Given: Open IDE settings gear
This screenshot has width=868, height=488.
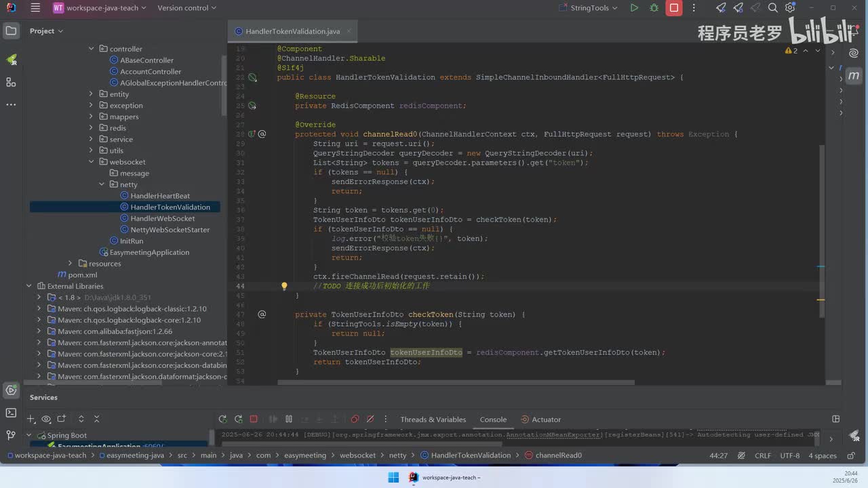Looking at the screenshot, I should pyautogui.click(x=790, y=8).
